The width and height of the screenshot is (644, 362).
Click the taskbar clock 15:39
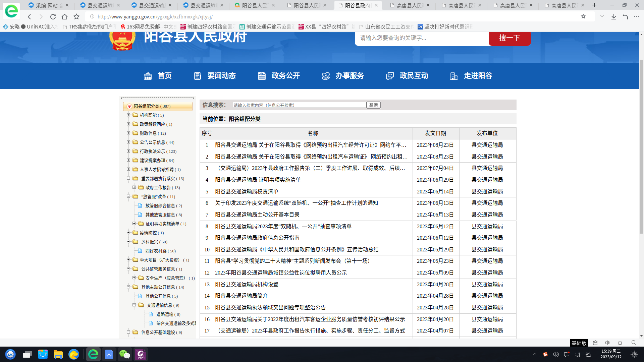coord(611,354)
